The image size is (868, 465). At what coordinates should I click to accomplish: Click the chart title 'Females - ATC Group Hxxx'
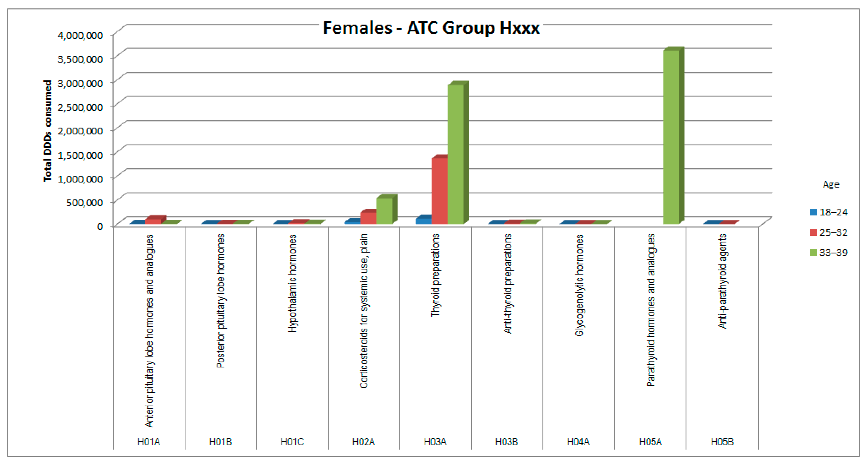(431, 28)
